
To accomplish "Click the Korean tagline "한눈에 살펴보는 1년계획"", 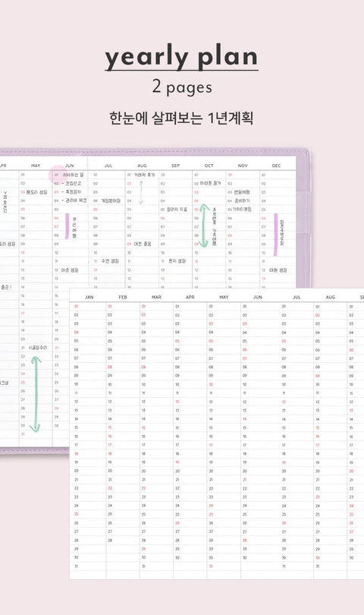I will (181, 118).
